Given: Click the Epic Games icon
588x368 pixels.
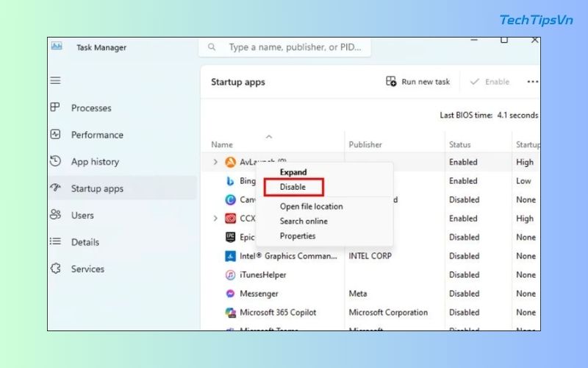Looking at the screenshot, I should click(x=230, y=237).
